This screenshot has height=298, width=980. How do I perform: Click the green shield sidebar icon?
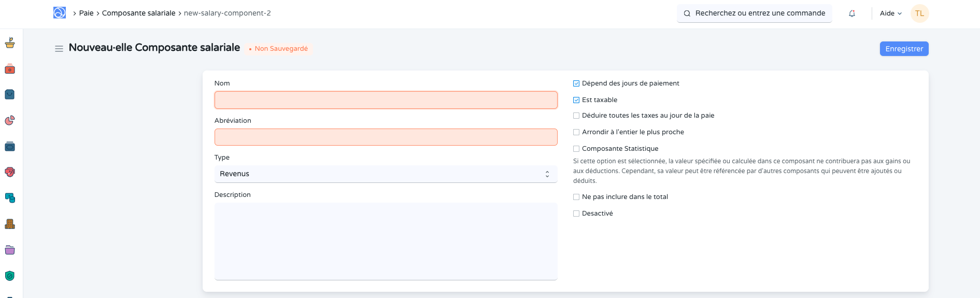tap(10, 276)
